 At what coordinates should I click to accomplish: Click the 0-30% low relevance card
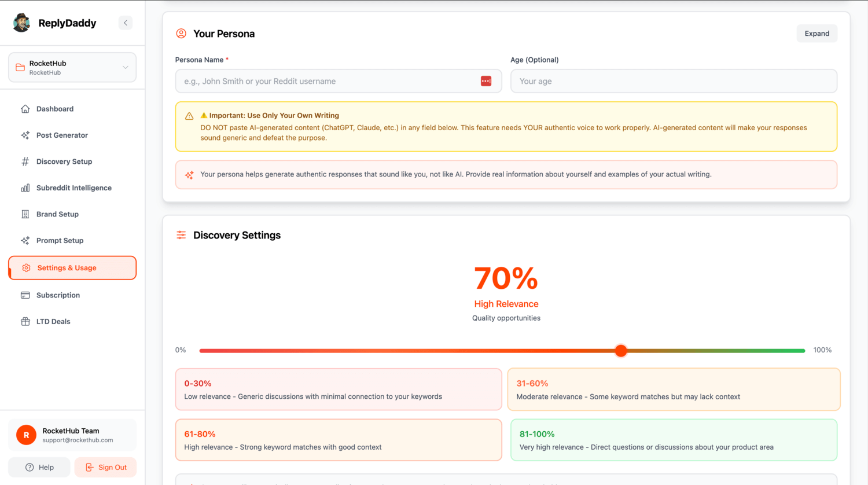tap(339, 390)
